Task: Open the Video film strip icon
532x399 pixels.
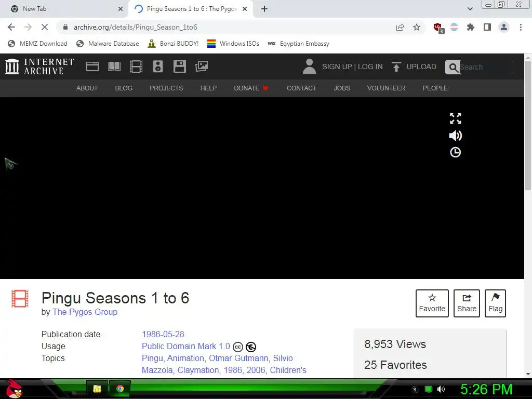Action: pyautogui.click(x=136, y=66)
